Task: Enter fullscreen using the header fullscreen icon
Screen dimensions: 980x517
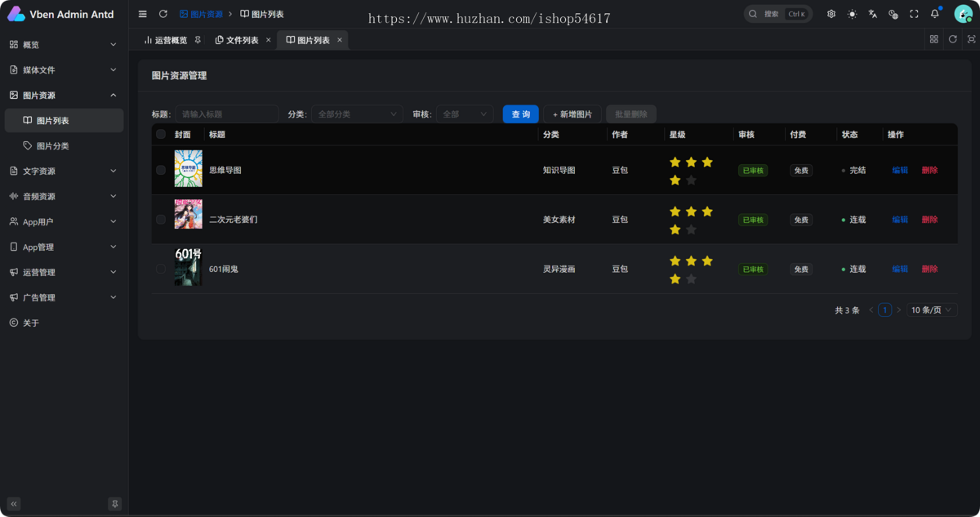Action: pyautogui.click(x=914, y=14)
